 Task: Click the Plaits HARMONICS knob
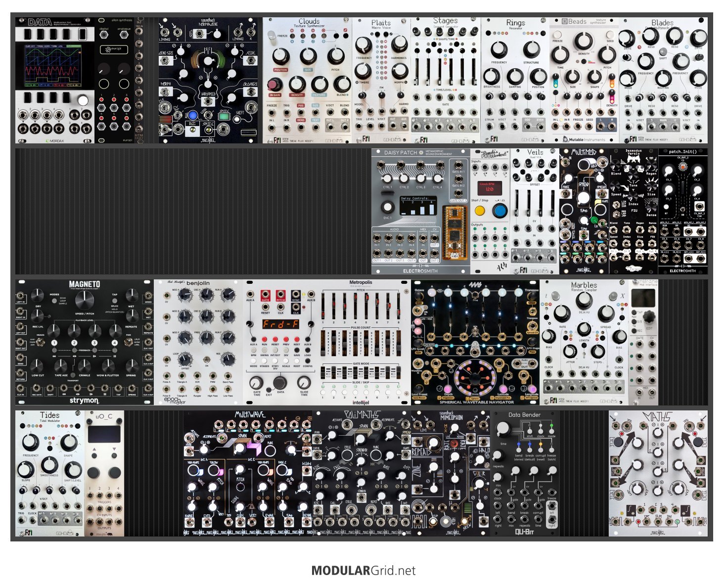pos(399,44)
